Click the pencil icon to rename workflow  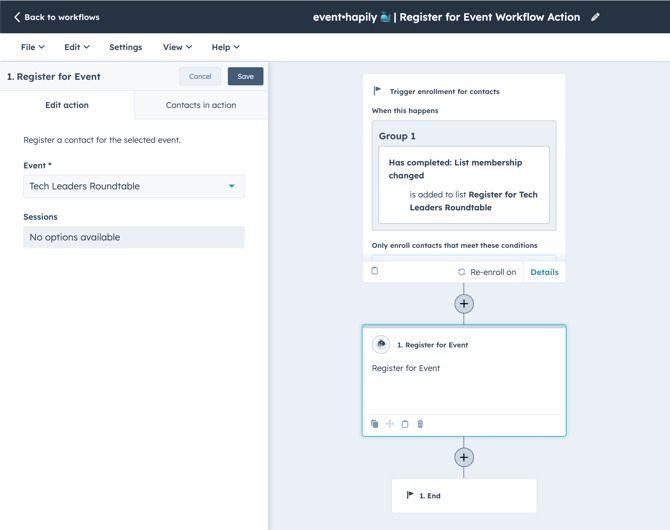coord(595,17)
